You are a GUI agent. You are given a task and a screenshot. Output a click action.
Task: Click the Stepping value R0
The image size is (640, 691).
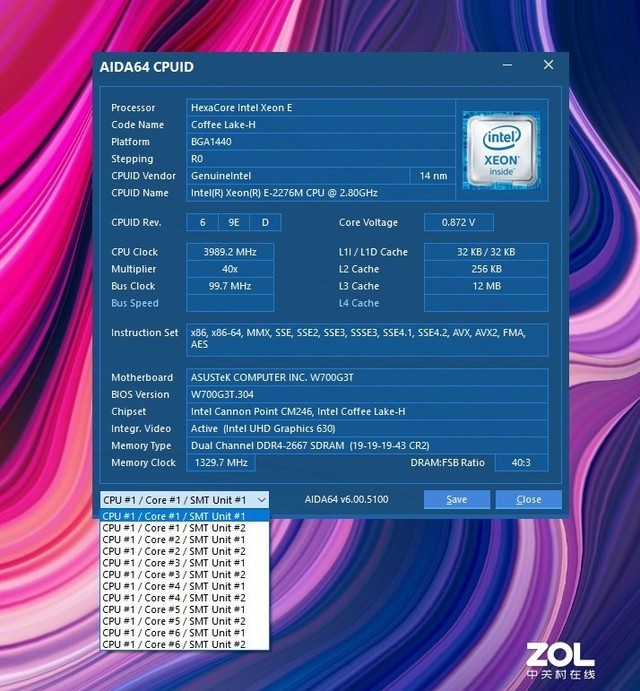(x=321, y=159)
